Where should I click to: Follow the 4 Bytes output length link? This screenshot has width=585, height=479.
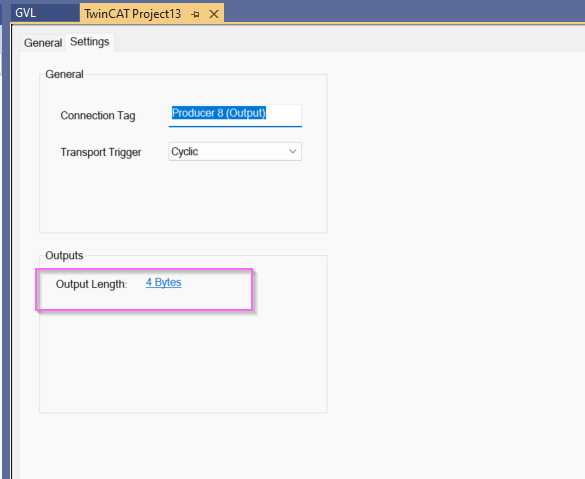163,282
